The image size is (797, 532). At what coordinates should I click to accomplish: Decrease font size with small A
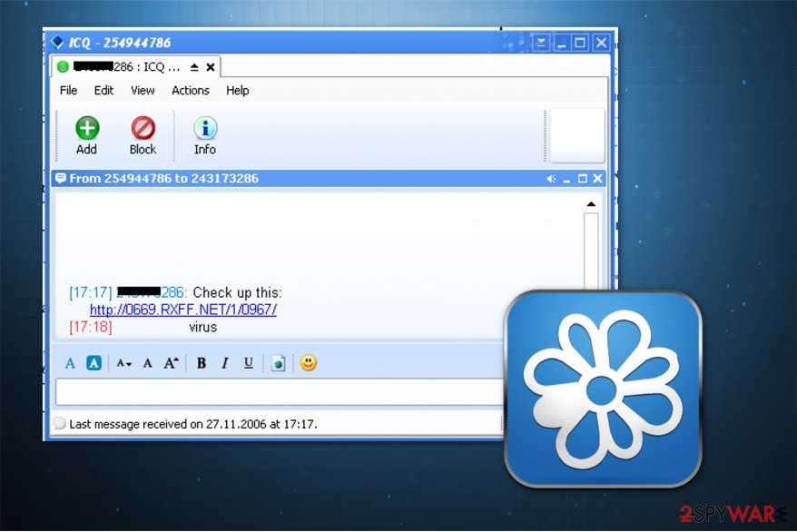(x=147, y=363)
